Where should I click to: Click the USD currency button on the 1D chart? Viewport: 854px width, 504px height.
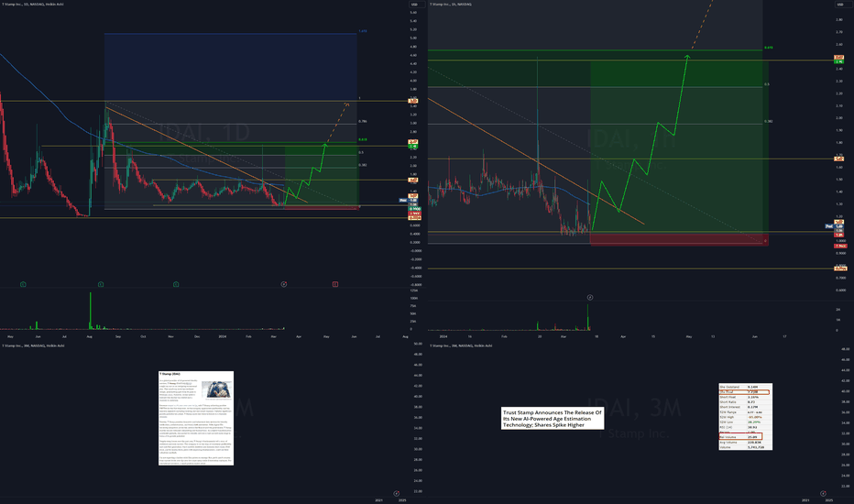(414, 5)
